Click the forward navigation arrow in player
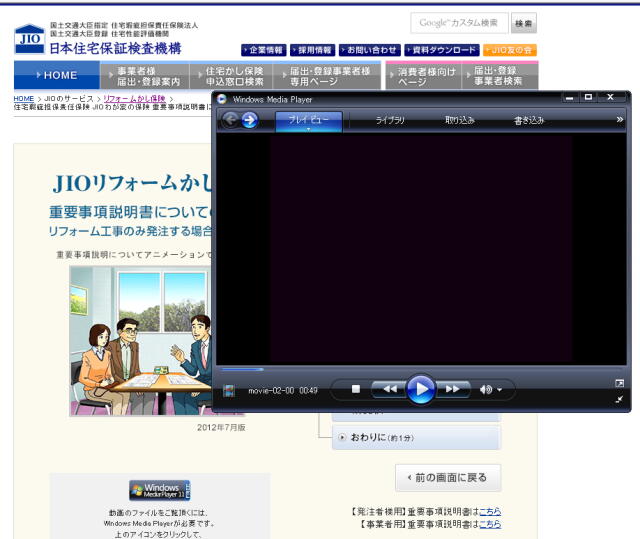 (250, 120)
